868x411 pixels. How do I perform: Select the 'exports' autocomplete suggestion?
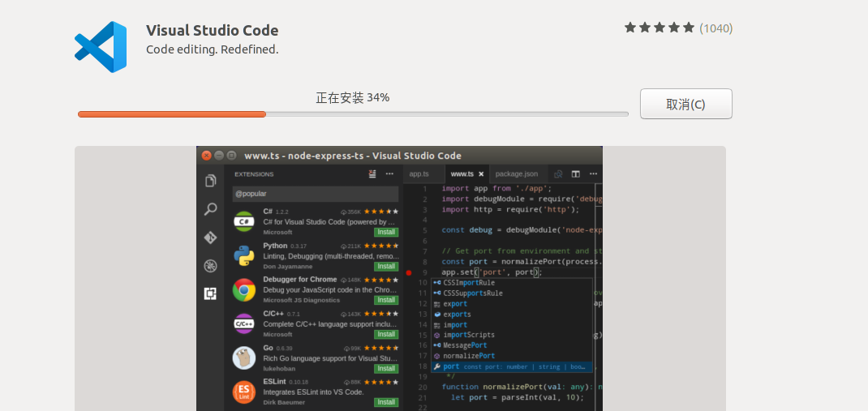(x=512, y=315)
